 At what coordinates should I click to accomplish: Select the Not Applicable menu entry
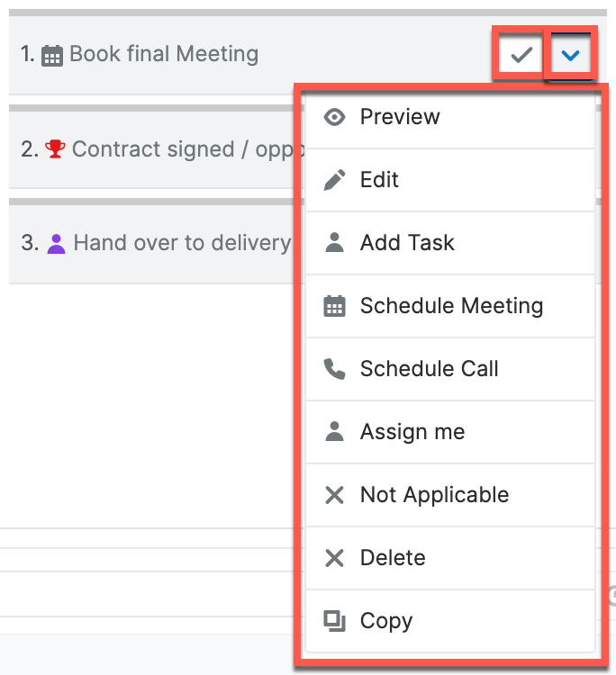(434, 495)
